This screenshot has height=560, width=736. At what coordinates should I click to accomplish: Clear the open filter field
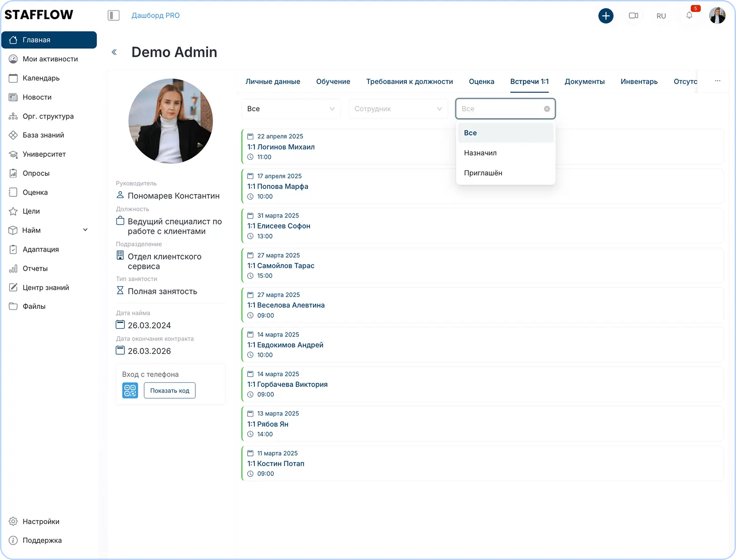(547, 109)
